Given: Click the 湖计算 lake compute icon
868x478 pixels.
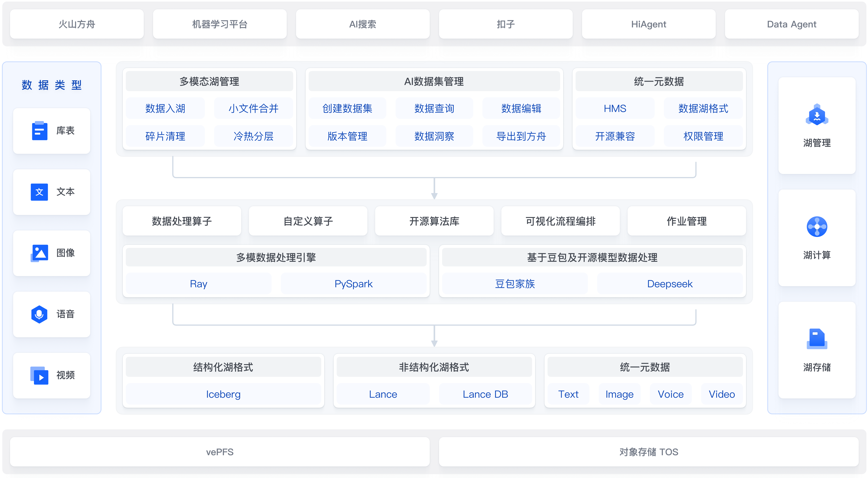Looking at the screenshot, I should [817, 227].
